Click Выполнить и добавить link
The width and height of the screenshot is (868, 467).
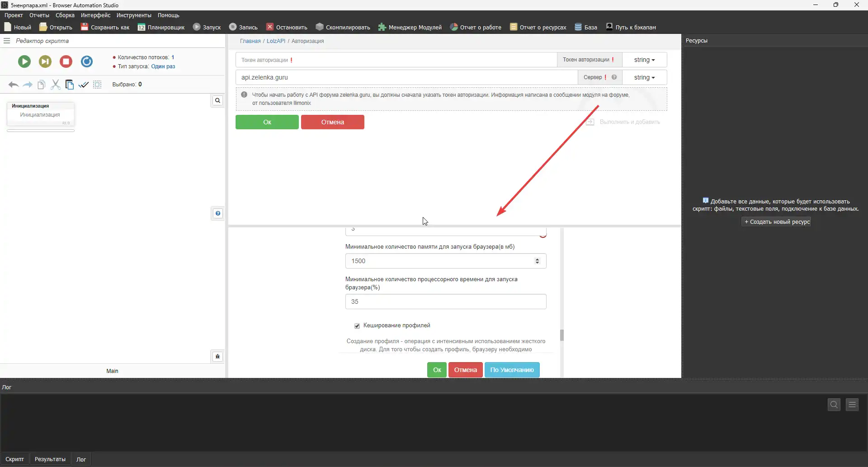point(623,122)
